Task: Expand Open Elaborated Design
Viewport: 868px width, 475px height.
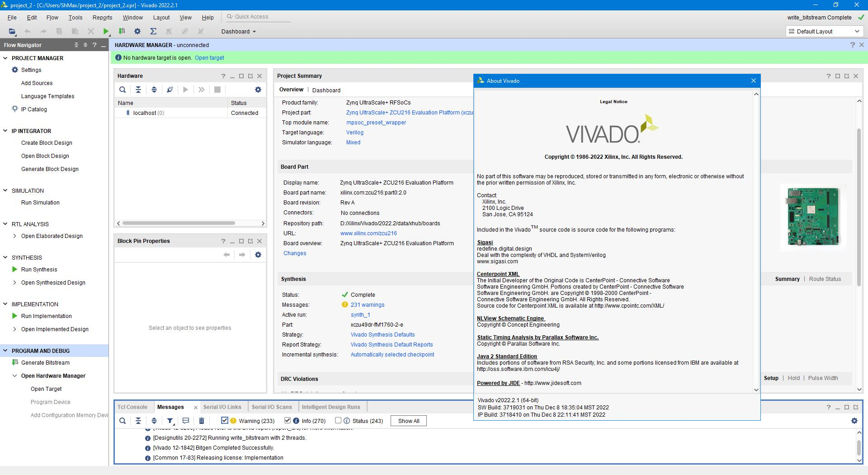Action: tap(15, 236)
